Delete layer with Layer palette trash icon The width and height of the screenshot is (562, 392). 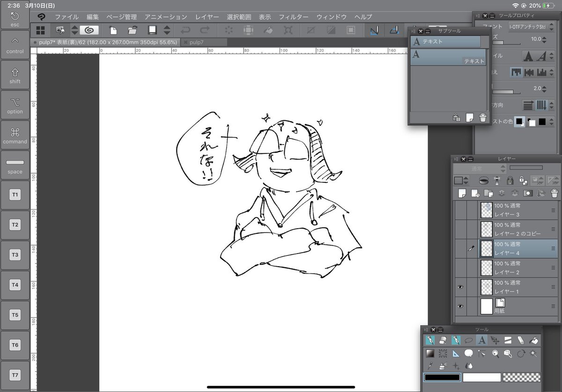pos(555,193)
